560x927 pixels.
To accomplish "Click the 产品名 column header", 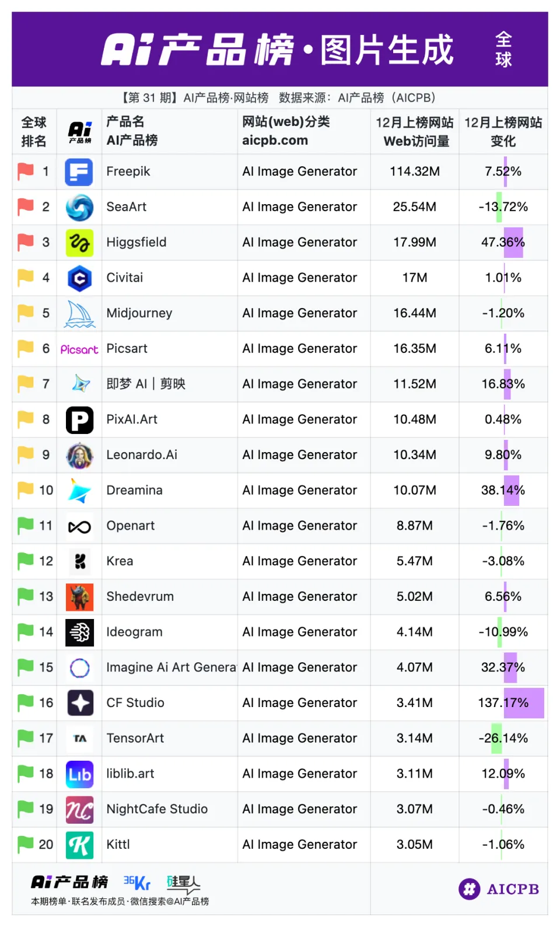I will coord(125,122).
